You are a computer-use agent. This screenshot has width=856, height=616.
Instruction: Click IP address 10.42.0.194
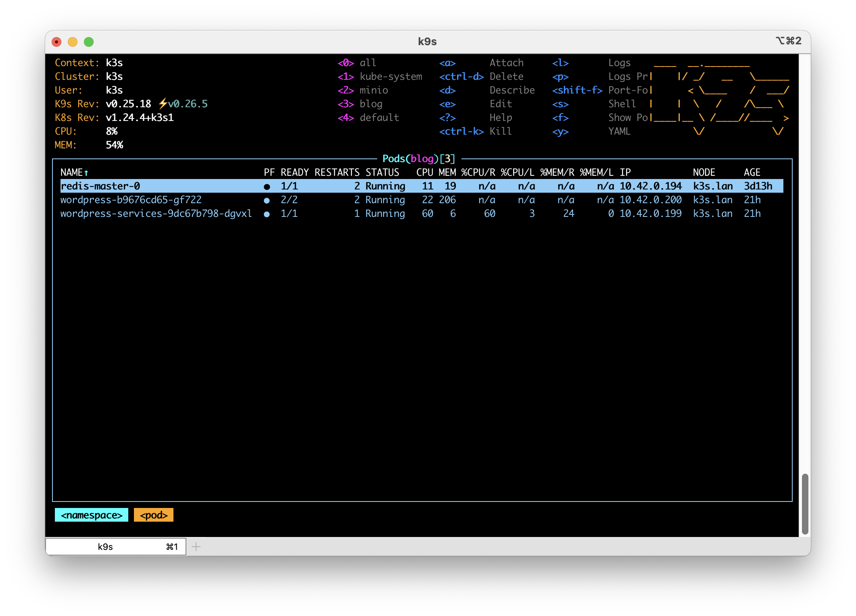click(x=650, y=186)
